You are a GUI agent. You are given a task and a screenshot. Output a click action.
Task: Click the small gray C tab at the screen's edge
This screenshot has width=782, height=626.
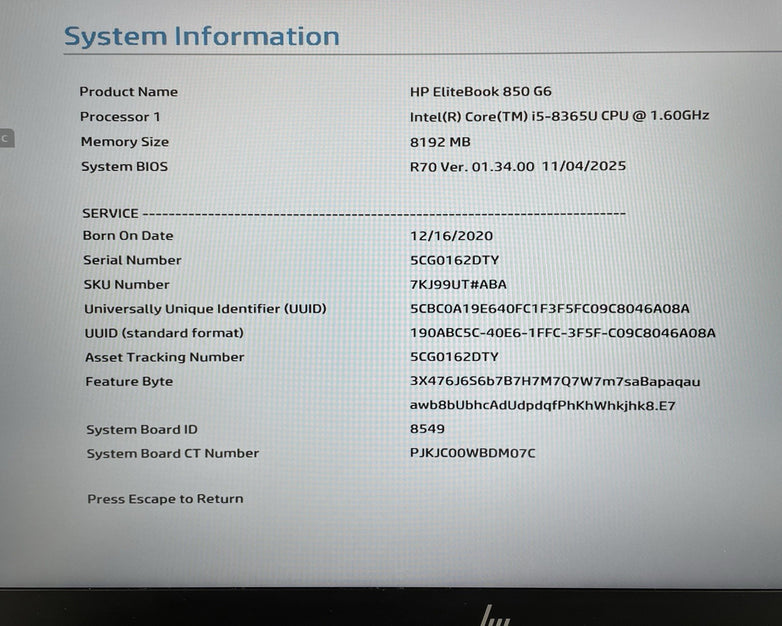point(6,138)
